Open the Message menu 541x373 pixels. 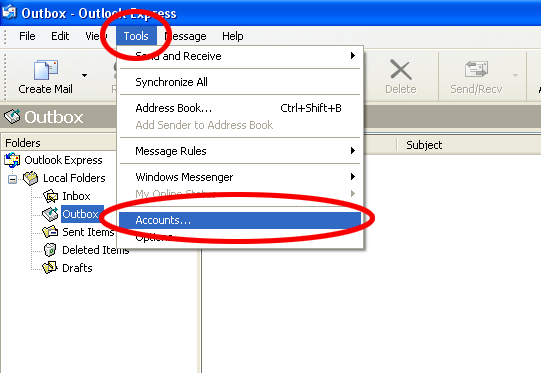point(186,36)
